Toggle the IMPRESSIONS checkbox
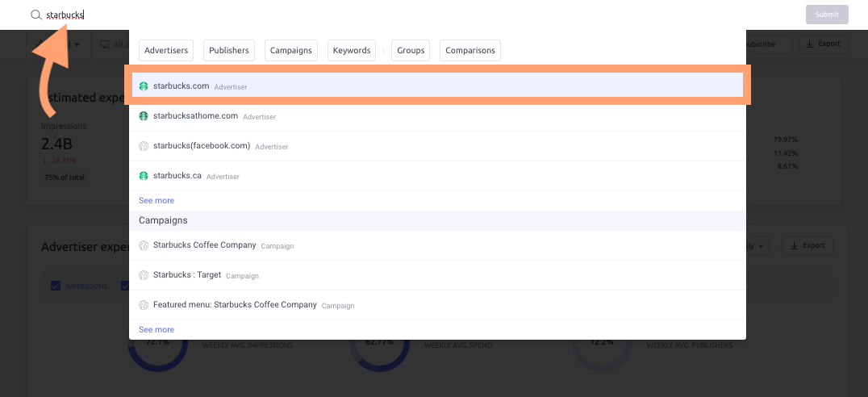The width and height of the screenshot is (868, 397). [56, 286]
